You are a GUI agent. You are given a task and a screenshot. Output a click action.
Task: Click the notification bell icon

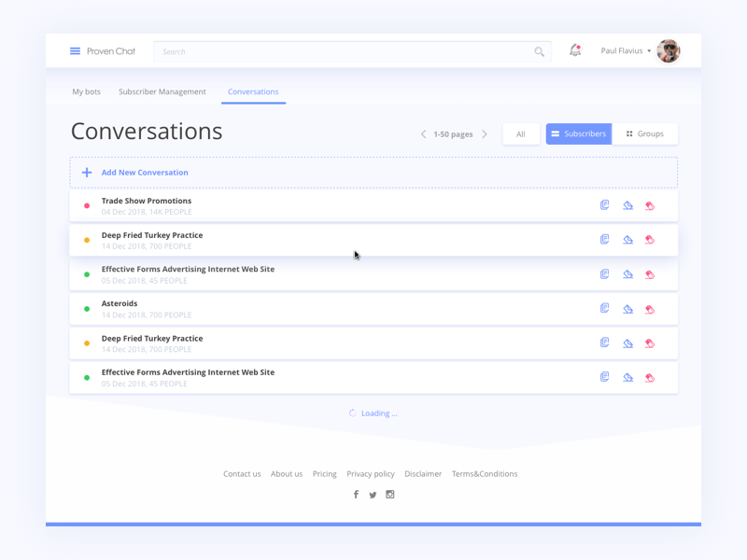(576, 51)
